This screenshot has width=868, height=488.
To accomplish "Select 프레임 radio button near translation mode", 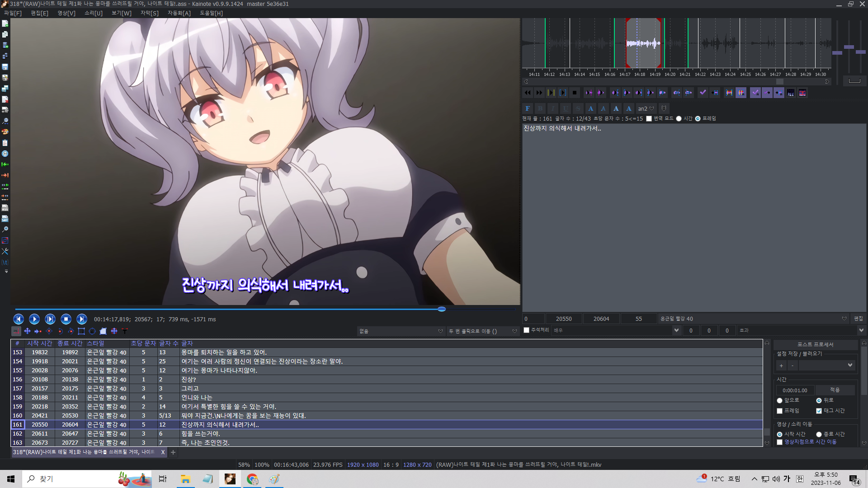I will click(698, 119).
